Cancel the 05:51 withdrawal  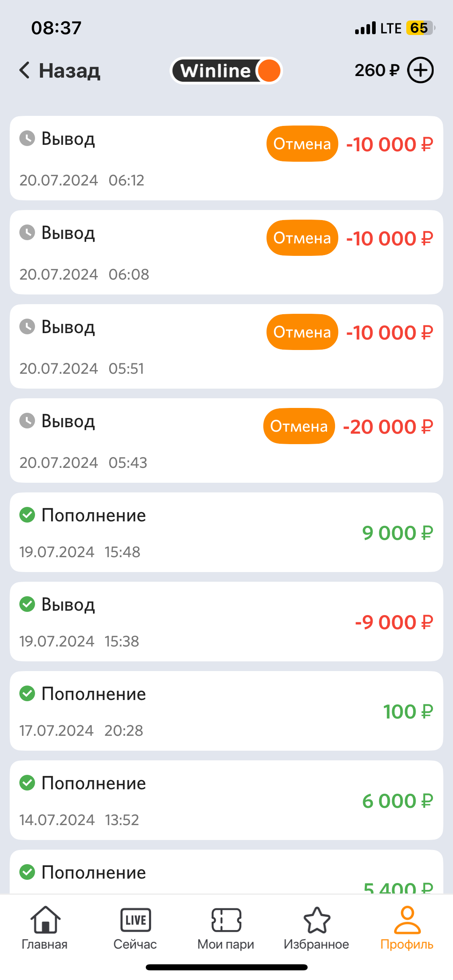click(302, 332)
